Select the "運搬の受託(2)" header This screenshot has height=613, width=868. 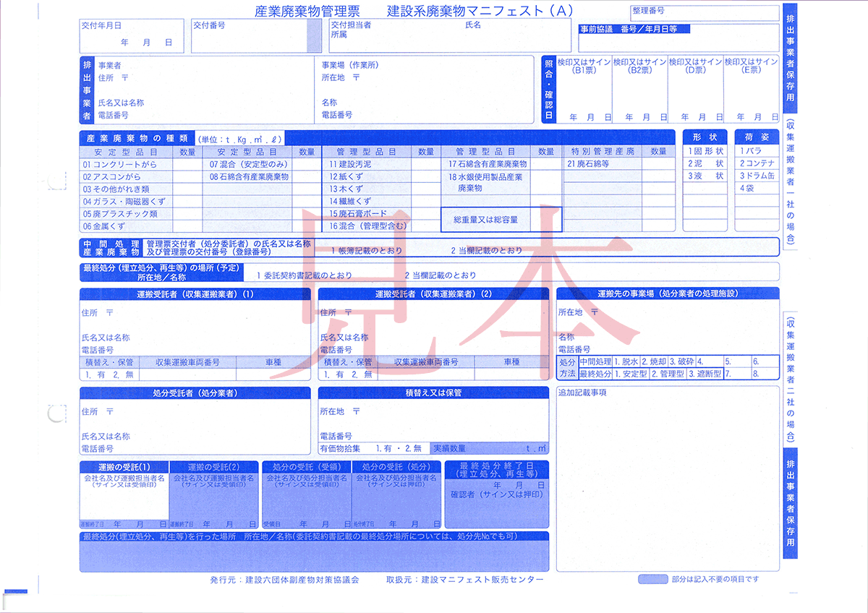point(215,467)
